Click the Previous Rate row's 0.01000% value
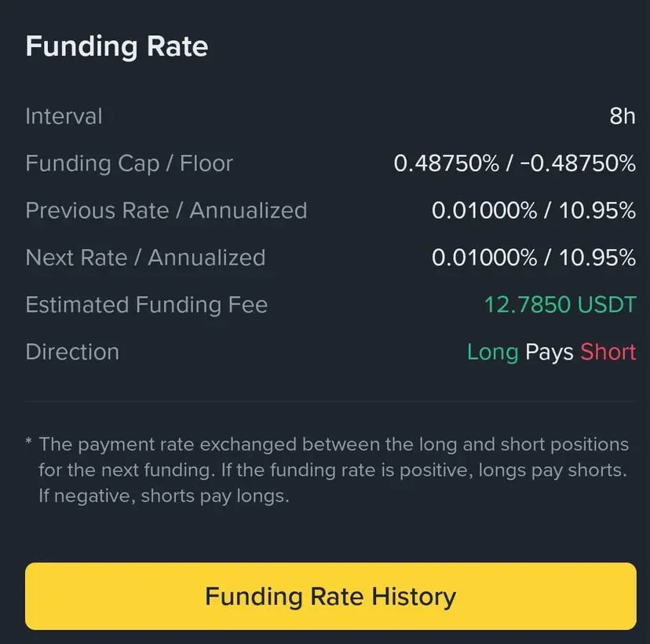Image resolution: width=650 pixels, height=644 pixels. (484, 210)
